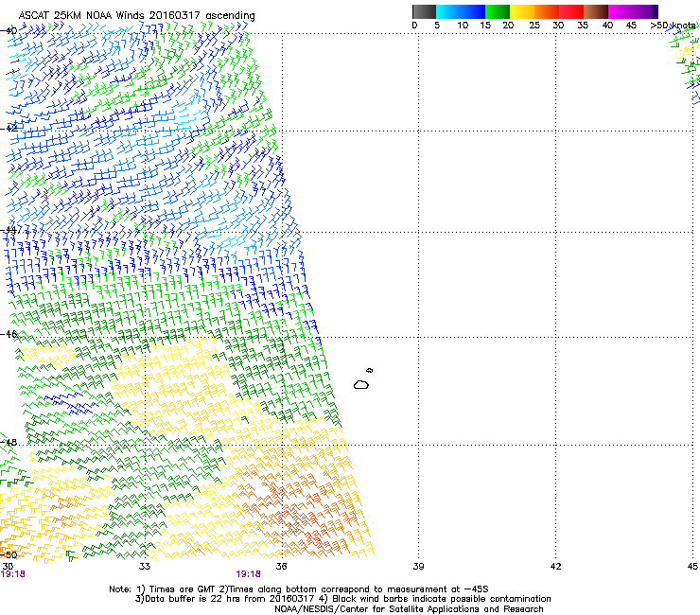Click the 33 longitude axis label
The width and height of the screenshot is (700, 615).
coord(145,567)
